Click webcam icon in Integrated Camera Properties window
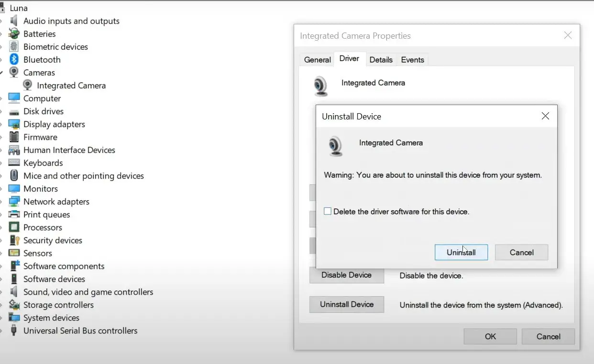Viewport: 594px width, 364px height. click(x=321, y=86)
